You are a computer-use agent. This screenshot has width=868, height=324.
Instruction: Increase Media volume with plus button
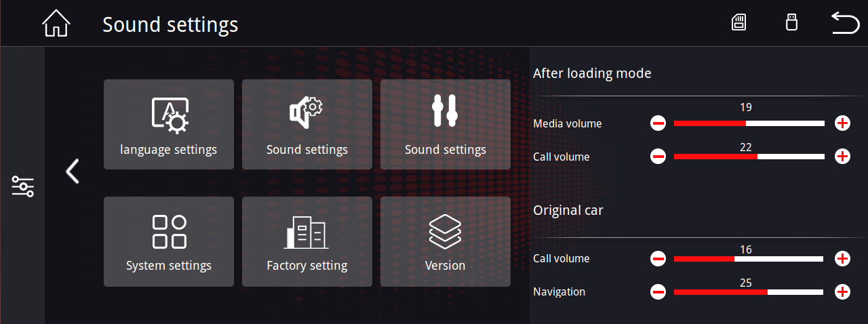842,123
